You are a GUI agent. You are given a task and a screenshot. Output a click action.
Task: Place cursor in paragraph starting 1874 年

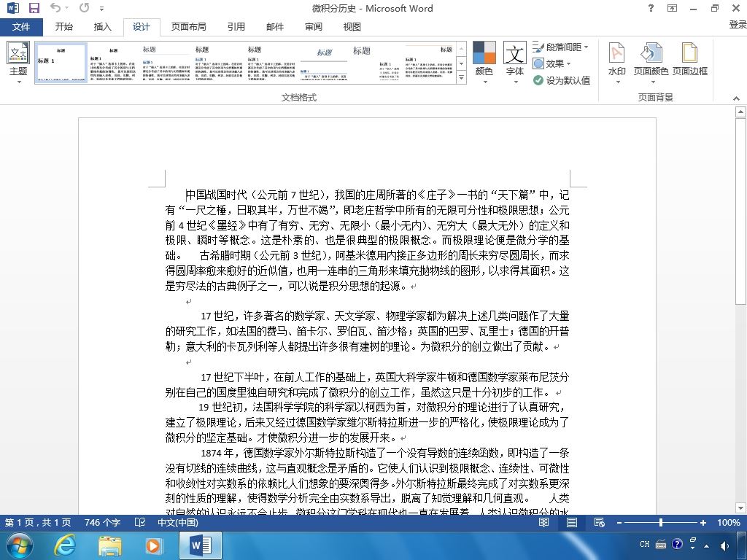pos(367,483)
